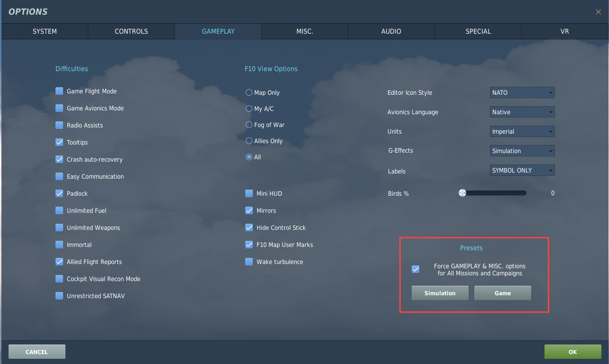Open Editor Icon Style dropdown
The image size is (609, 364).
point(522,92)
